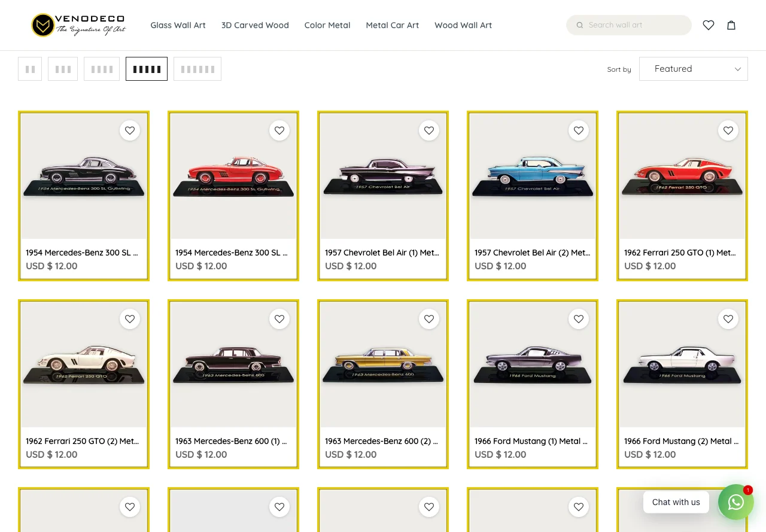Image resolution: width=766 pixels, height=532 pixels.
Task: Open the 1963 Mercedes-Benz 600 (2) title link
Action: point(382,441)
